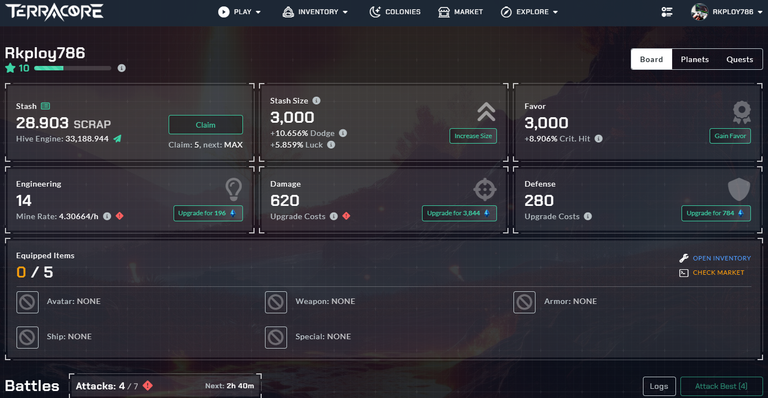Screen dimensions: 768x398
Task: Switch to the Quests tab
Action: (x=740, y=59)
